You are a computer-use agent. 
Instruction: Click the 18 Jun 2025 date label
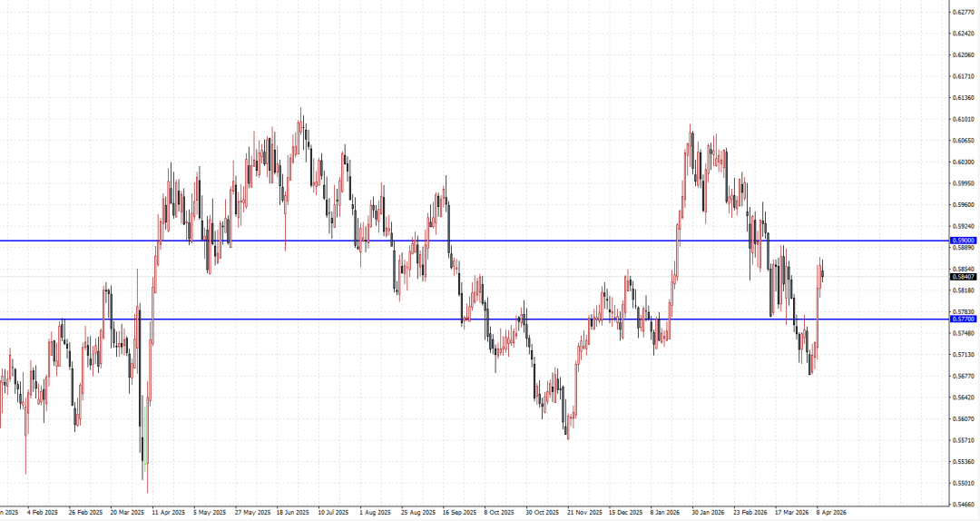[x=292, y=512]
